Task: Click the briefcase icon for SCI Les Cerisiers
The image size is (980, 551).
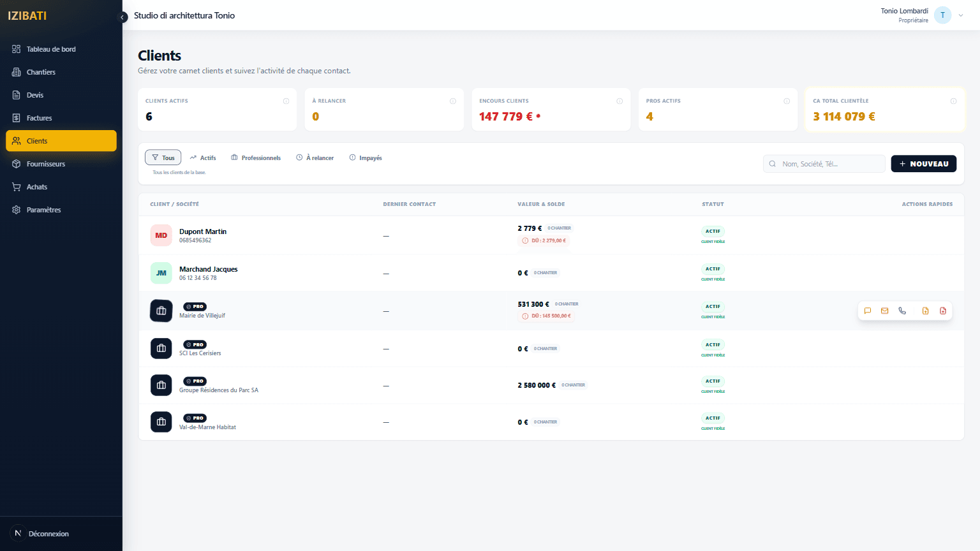Action: [161, 349]
